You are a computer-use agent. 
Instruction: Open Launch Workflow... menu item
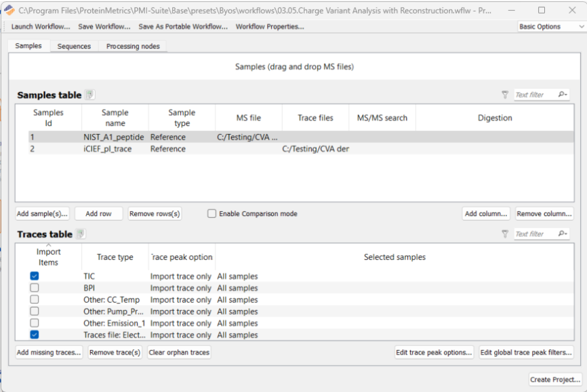pyautogui.click(x=41, y=26)
